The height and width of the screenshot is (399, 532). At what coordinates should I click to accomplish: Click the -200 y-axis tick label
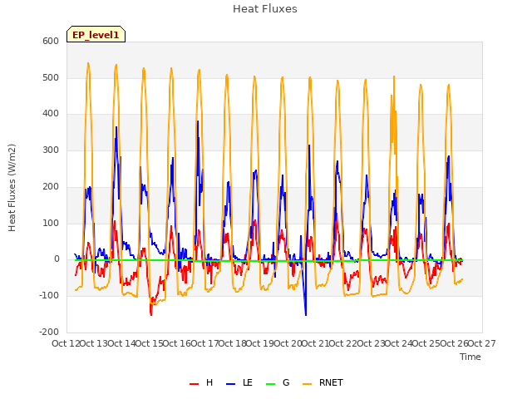[x=49, y=332]
